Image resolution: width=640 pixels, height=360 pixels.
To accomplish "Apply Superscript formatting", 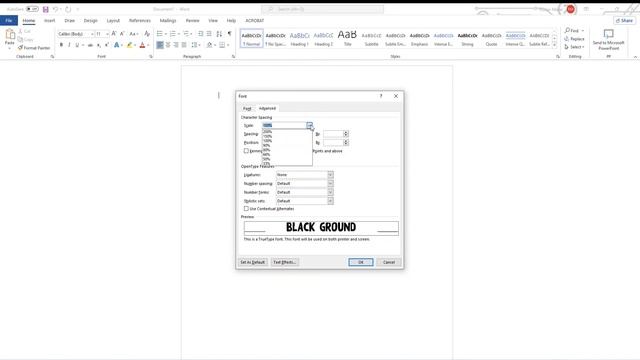I will [107, 45].
